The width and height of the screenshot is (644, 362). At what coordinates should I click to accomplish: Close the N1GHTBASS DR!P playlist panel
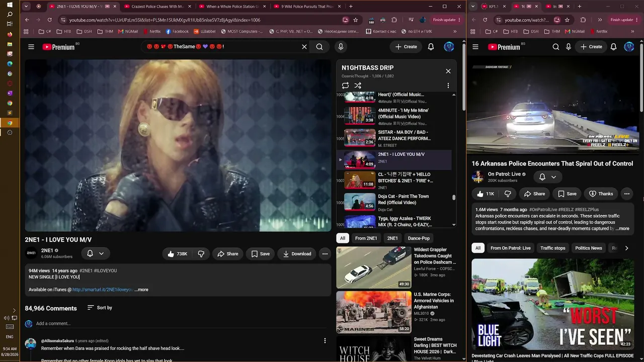tap(448, 71)
